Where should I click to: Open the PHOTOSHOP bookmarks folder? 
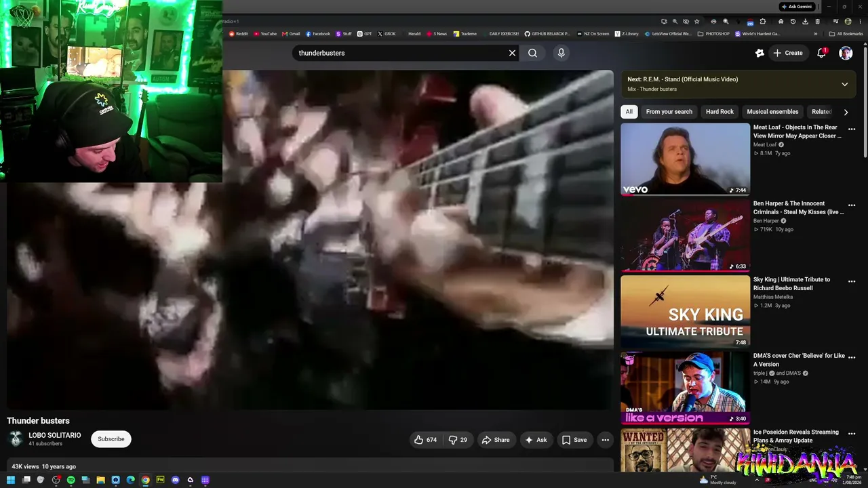tap(713, 34)
